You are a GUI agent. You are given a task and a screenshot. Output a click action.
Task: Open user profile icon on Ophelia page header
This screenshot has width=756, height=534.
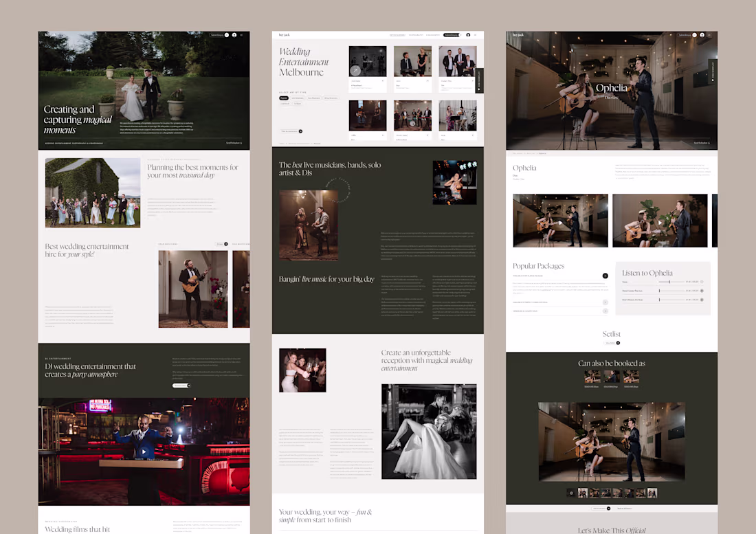(x=702, y=34)
